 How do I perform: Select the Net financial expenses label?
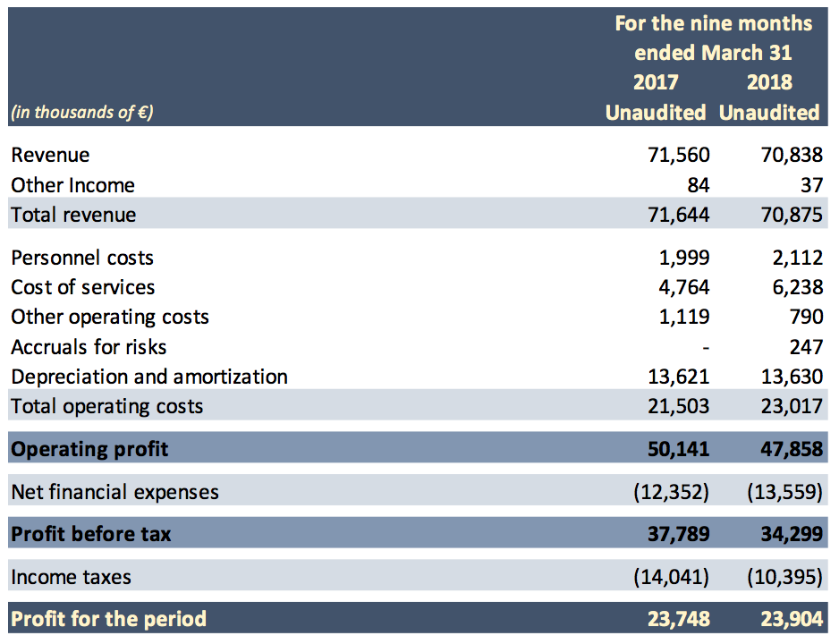tap(114, 491)
